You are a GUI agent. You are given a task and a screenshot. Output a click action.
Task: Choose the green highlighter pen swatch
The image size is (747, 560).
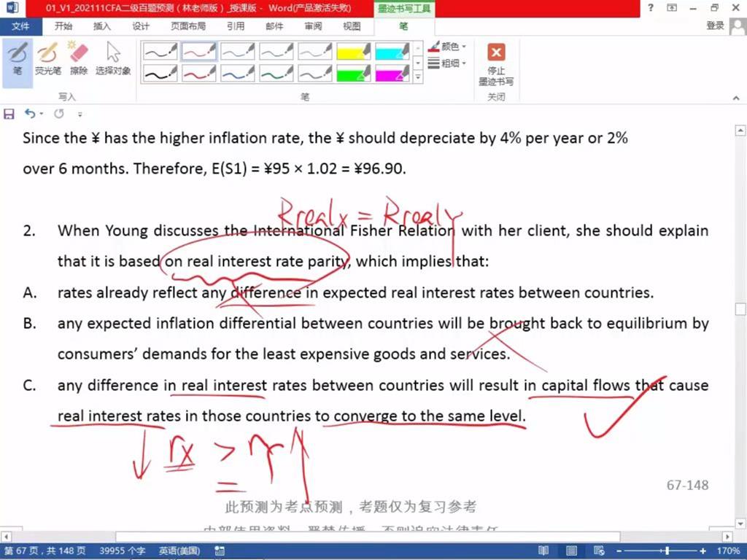coord(354,73)
